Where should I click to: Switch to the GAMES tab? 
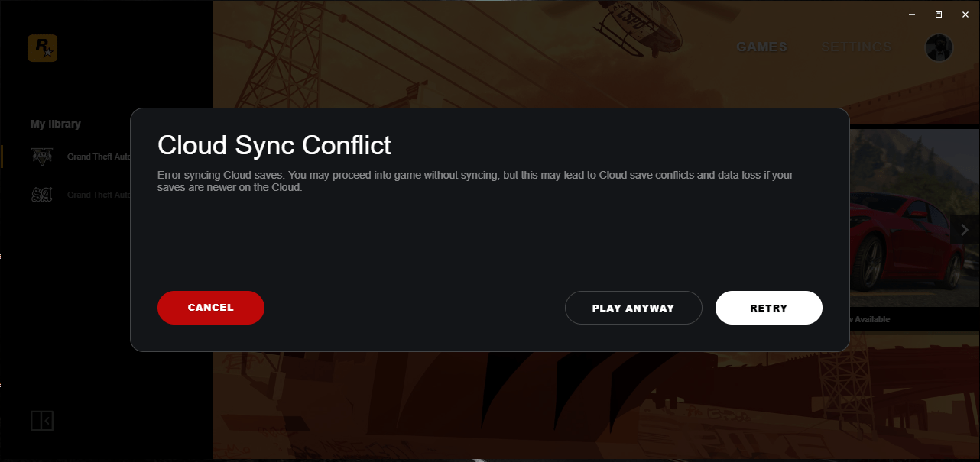(x=761, y=47)
